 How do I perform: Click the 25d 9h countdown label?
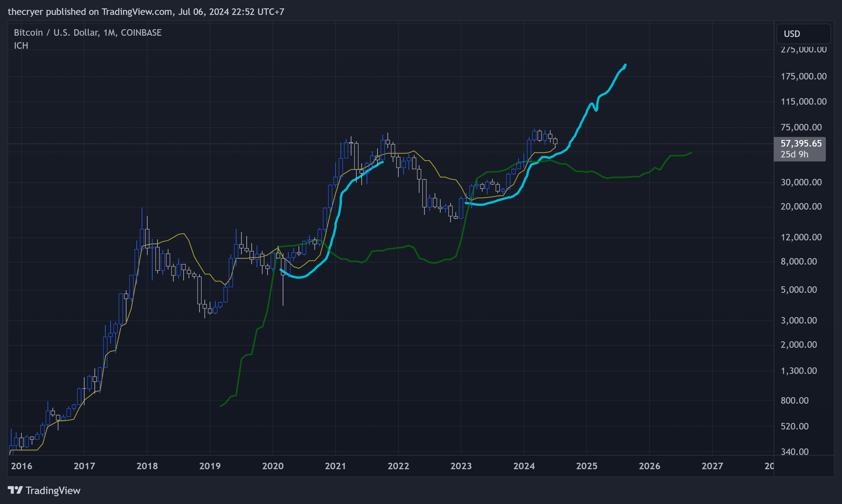[x=794, y=154]
